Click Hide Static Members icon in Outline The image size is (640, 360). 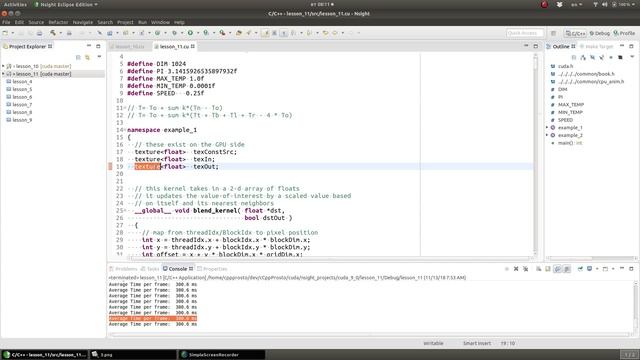tap(602, 58)
